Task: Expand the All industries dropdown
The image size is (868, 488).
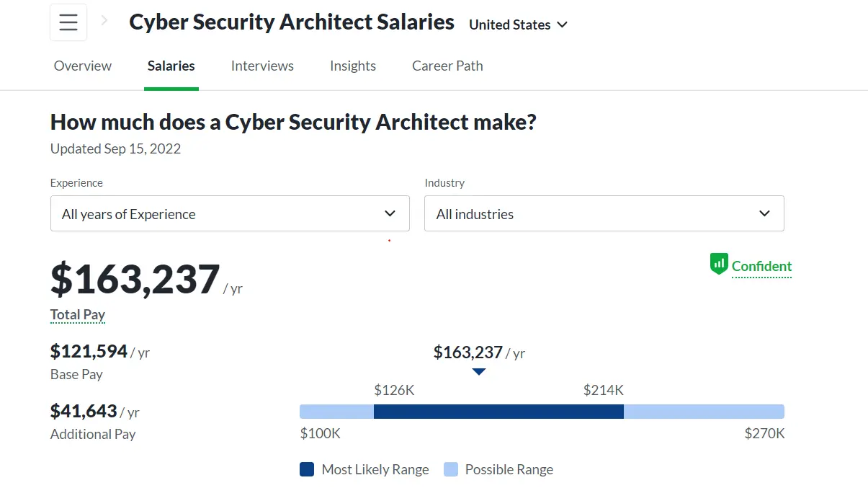Action: click(604, 213)
